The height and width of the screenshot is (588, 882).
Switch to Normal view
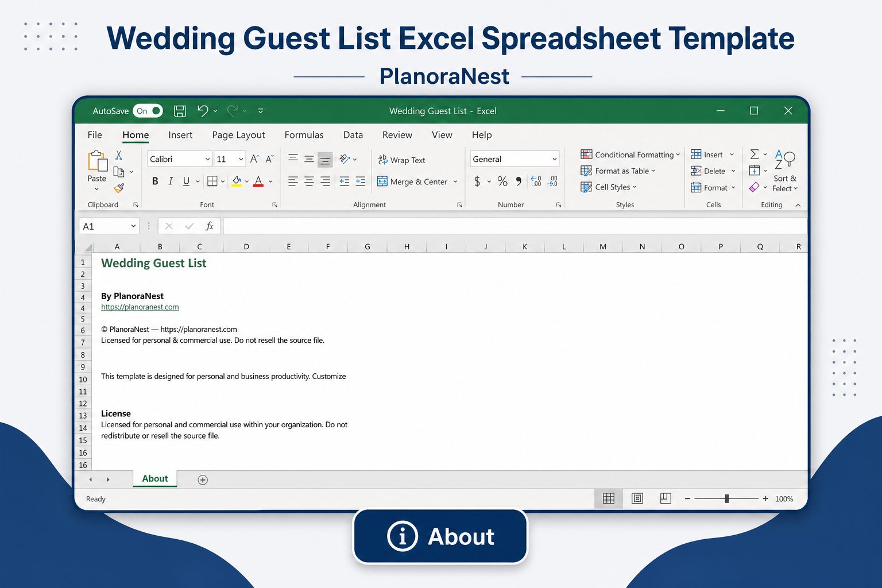[609, 498]
